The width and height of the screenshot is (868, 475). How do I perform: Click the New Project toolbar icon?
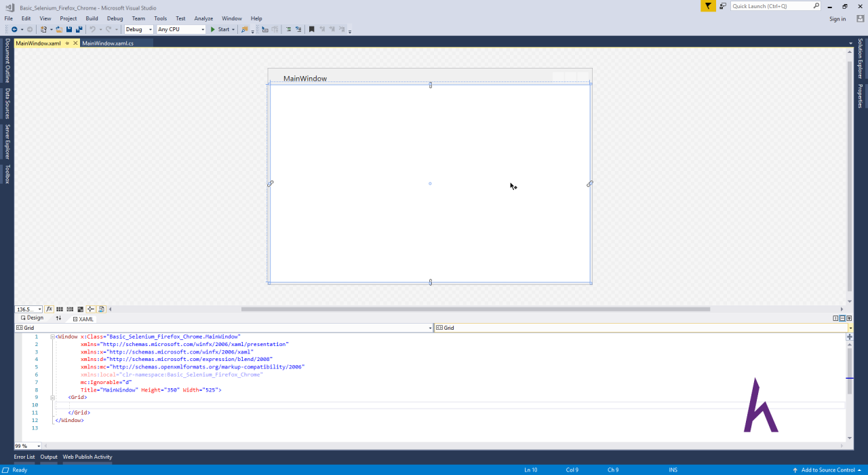(x=43, y=29)
